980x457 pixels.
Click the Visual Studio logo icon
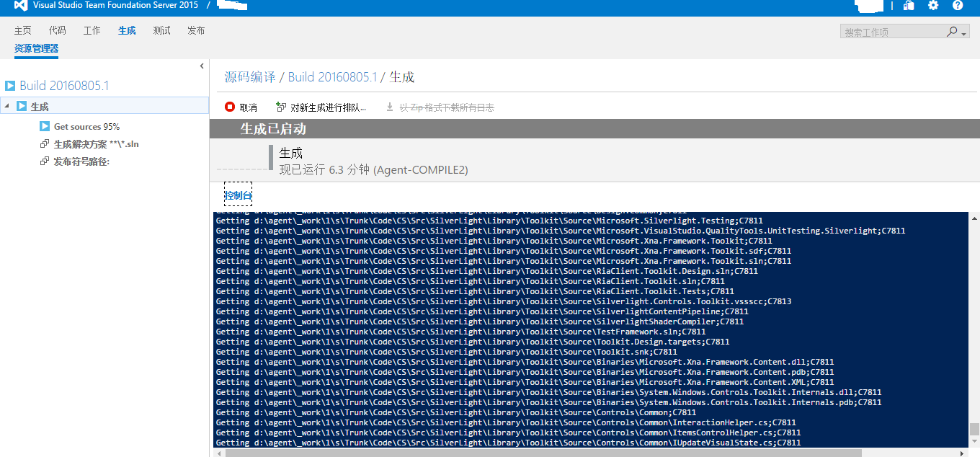click(21, 6)
